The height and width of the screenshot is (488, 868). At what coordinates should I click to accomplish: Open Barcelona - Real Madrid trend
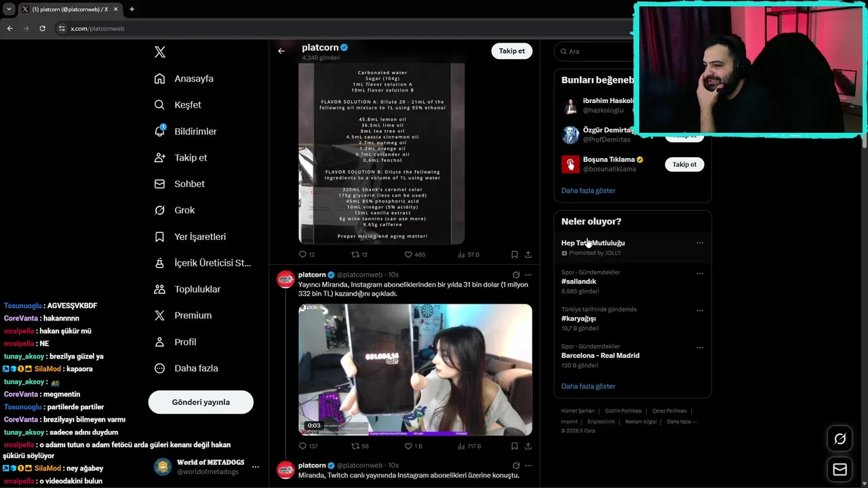click(x=600, y=355)
